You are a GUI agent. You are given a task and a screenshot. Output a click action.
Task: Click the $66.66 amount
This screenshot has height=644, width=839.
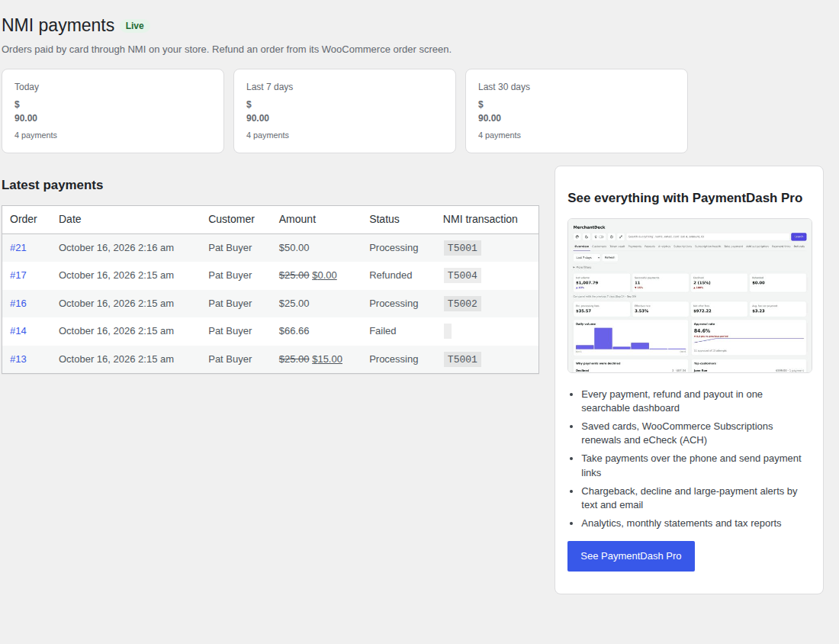[294, 331]
